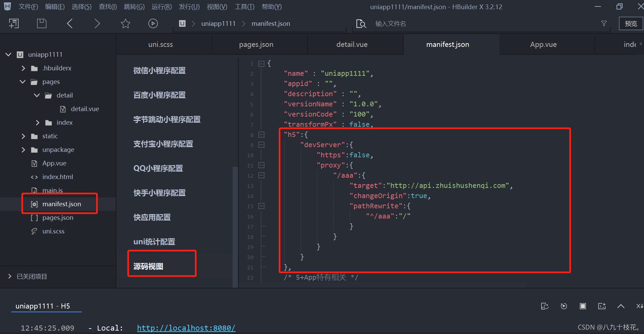Open the 运行(R) menu

pyautogui.click(x=162, y=7)
